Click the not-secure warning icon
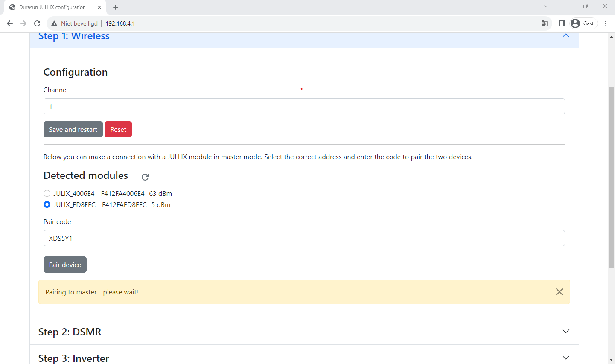The width and height of the screenshot is (615, 364). [x=54, y=23]
